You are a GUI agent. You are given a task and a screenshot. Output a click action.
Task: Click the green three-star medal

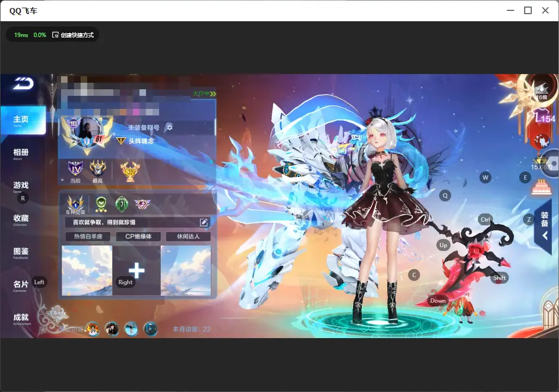click(101, 205)
